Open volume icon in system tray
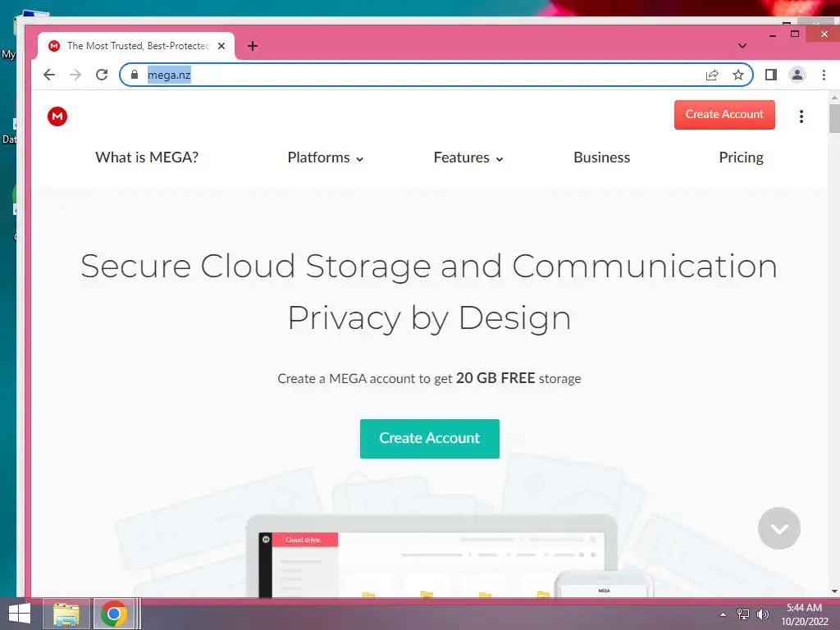Viewport: 840px width, 630px height. [x=762, y=614]
